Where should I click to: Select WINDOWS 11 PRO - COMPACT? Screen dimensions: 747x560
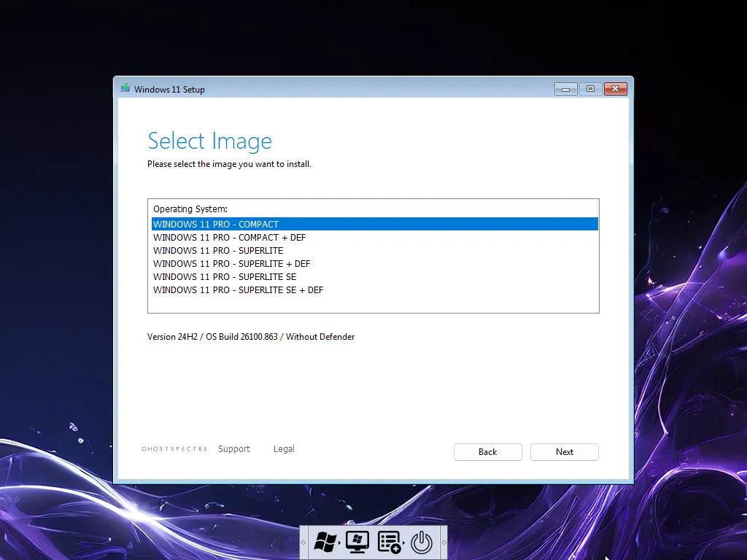(x=374, y=224)
